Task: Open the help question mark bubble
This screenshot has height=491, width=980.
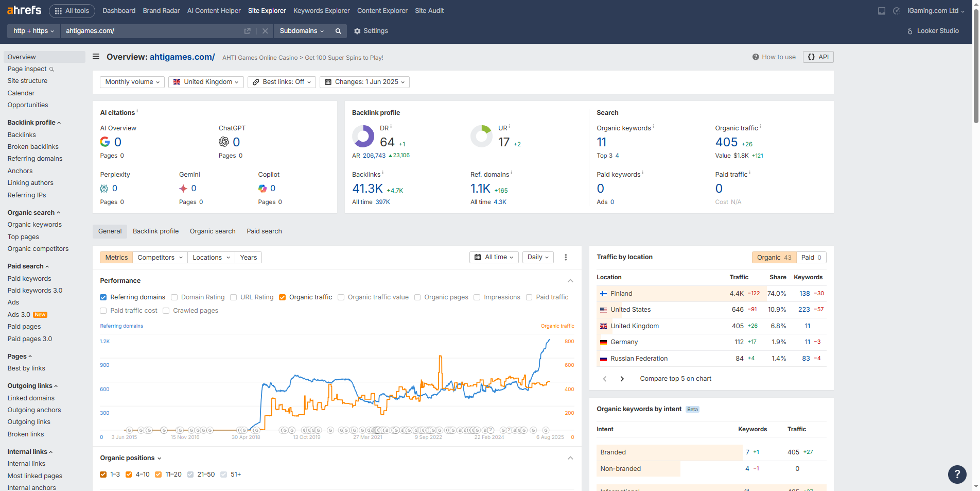Action: (957, 475)
